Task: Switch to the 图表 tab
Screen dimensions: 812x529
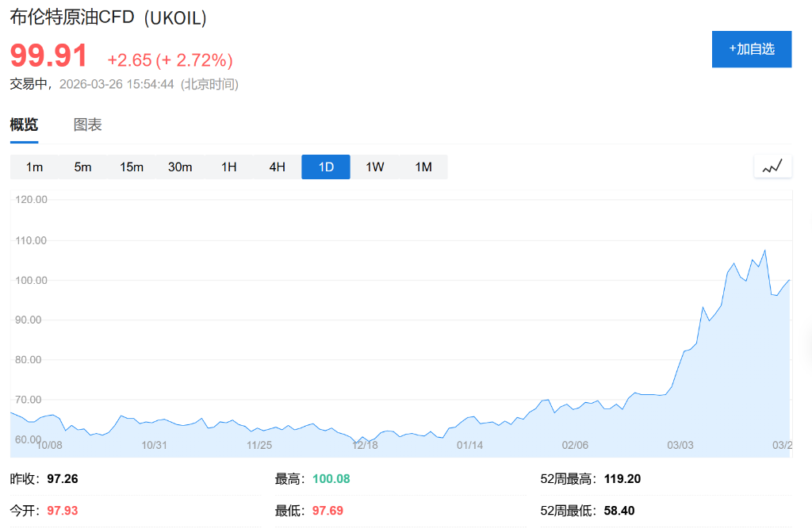Action: 87,125
